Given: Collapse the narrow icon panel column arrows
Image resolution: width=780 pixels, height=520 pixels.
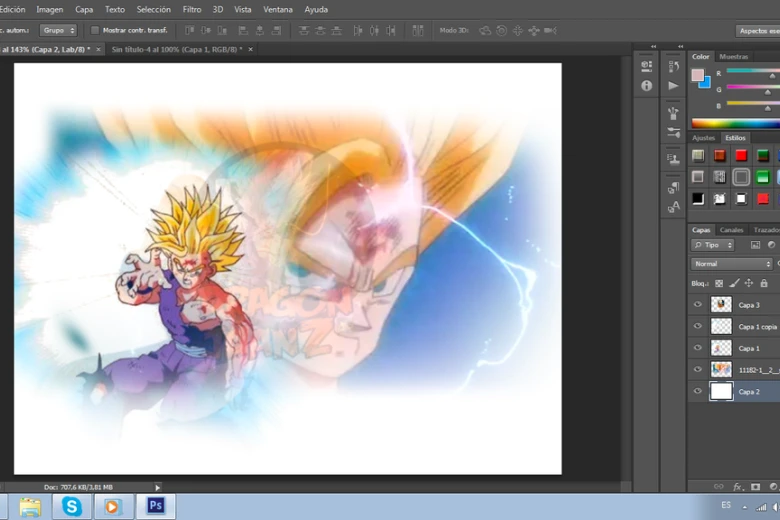Looking at the screenshot, I should (x=653, y=46).
